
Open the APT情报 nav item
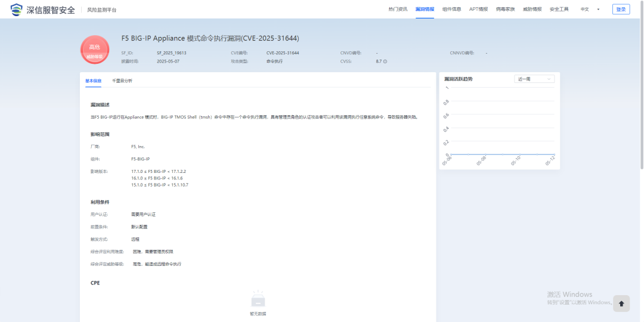(478, 10)
